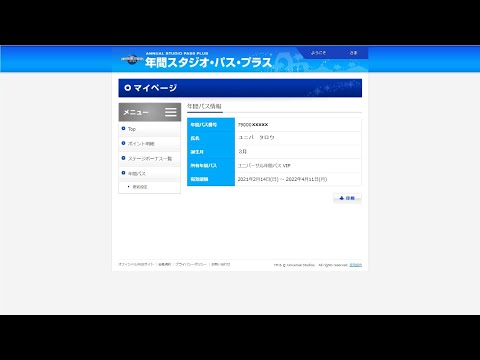Click the name value ユニバ タロウ
Image resolution: width=480 pixels, height=360 pixels.
(256, 137)
